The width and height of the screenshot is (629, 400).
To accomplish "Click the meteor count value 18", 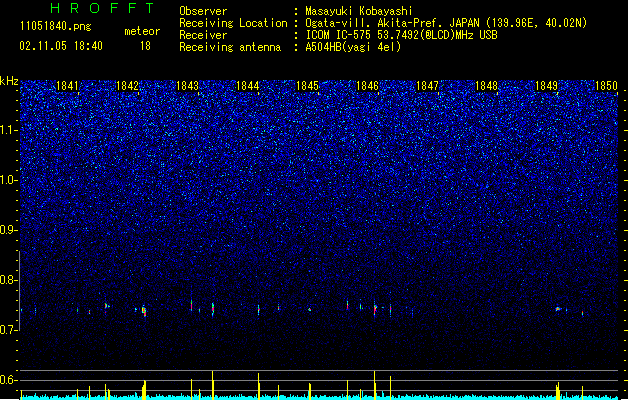I will pyautogui.click(x=145, y=46).
